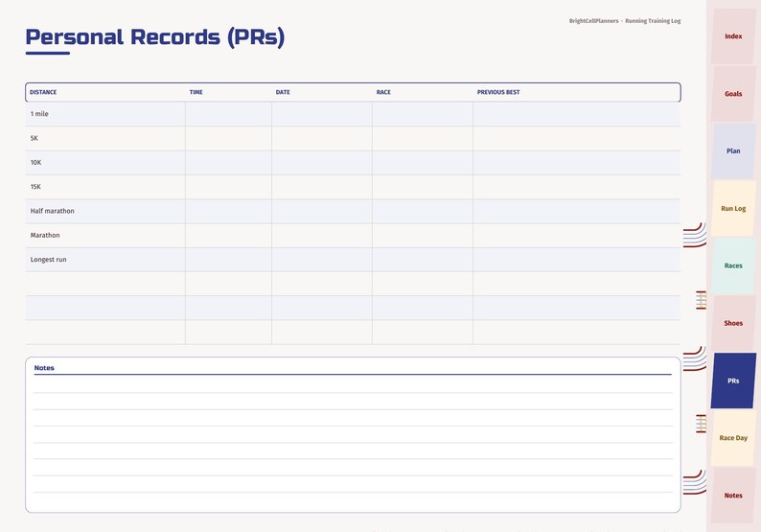Click the 'Personal Records (PRs)' page title

point(155,37)
